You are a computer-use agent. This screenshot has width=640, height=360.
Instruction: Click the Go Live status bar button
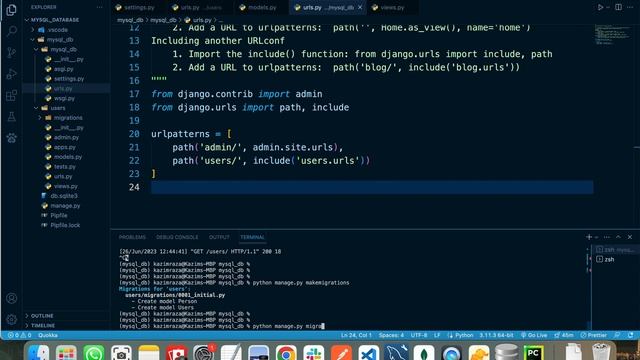tap(534, 335)
